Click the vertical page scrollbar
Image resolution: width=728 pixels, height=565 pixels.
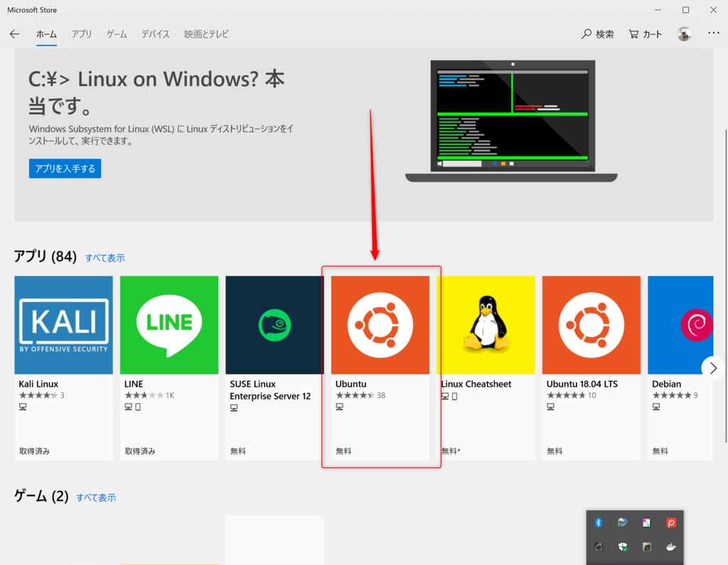click(724, 286)
